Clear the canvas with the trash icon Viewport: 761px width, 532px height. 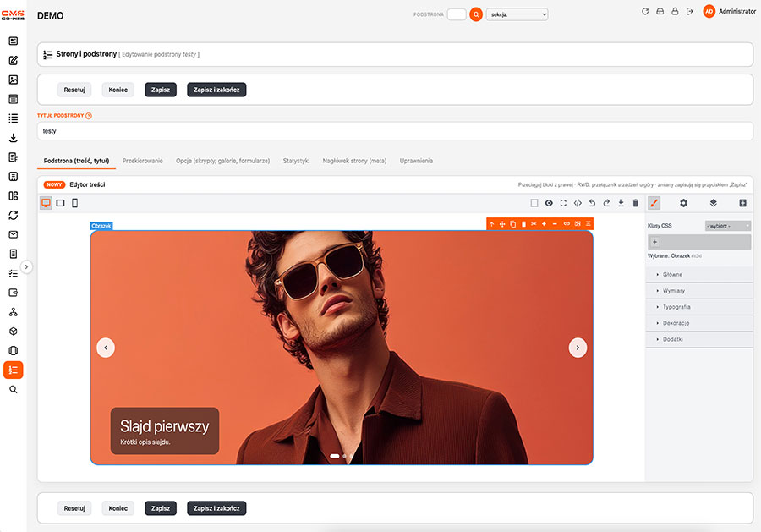[x=635, y=203]
